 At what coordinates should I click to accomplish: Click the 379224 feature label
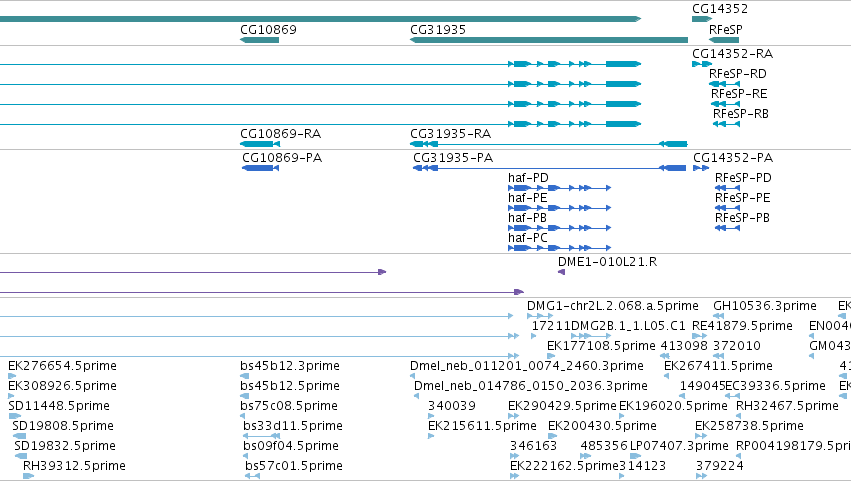point(720,466)
